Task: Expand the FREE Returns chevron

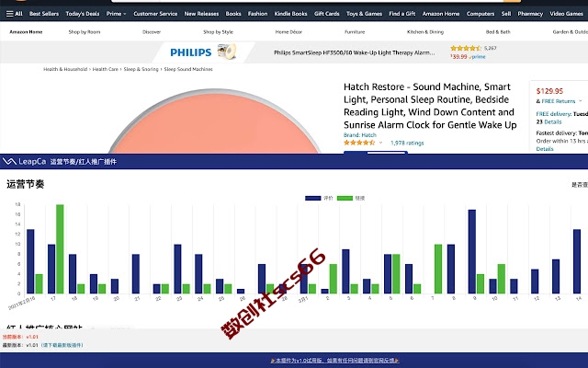Action: tap(580, 101)
